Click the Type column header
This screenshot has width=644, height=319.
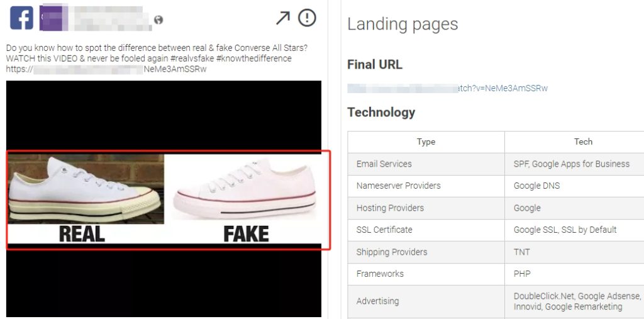(426, 142)
